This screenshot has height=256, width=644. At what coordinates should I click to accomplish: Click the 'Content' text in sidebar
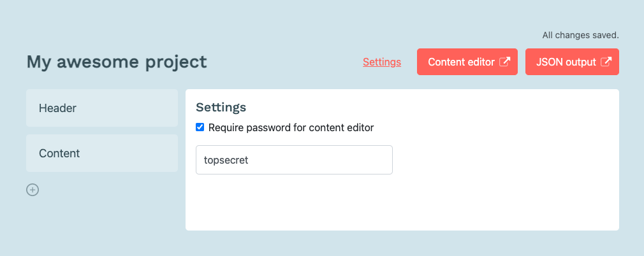tap(59, 153)
